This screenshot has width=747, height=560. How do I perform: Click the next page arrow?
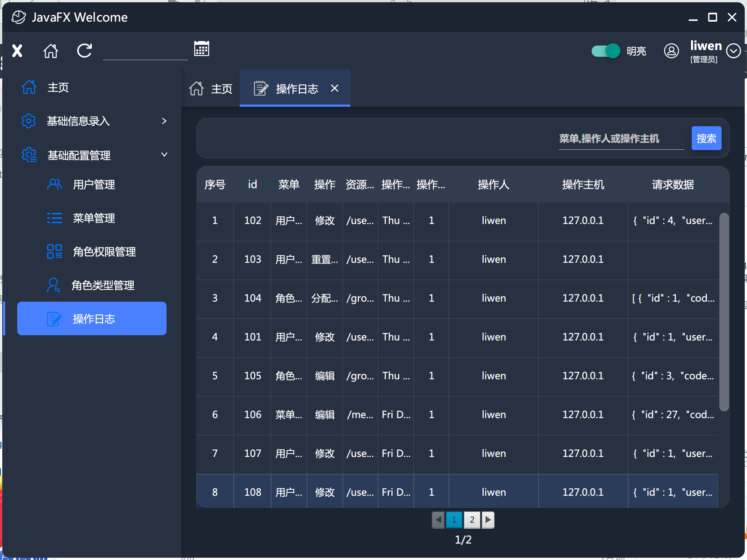[488, 520]
